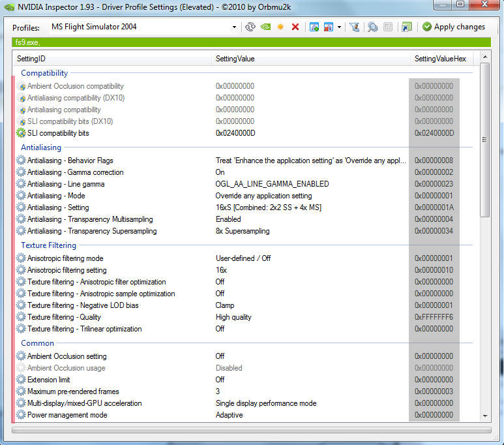Click the gear icon beside Antialiasing - Mode

[21, 195]
